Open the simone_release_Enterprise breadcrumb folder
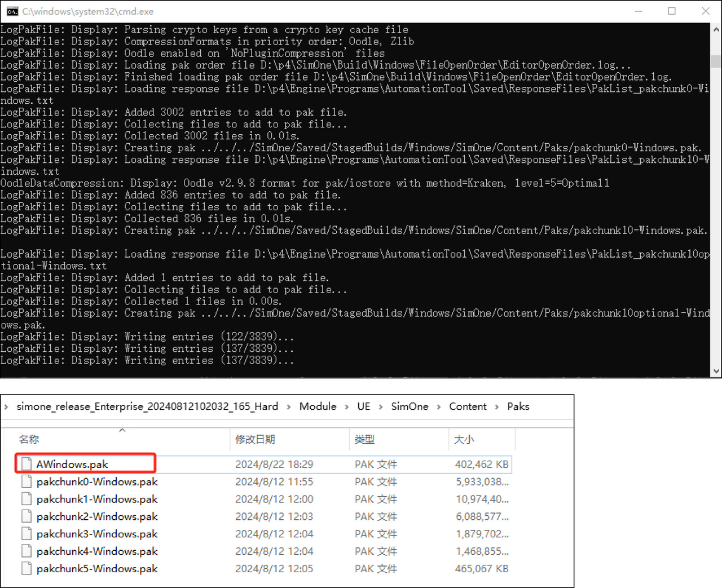 (147, 406)
